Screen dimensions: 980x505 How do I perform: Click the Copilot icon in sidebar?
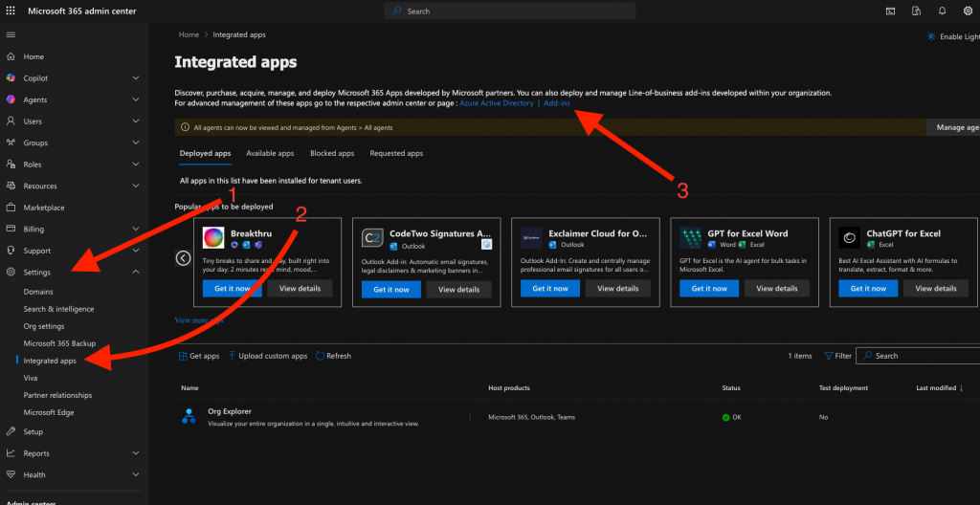tap(11, 78)
